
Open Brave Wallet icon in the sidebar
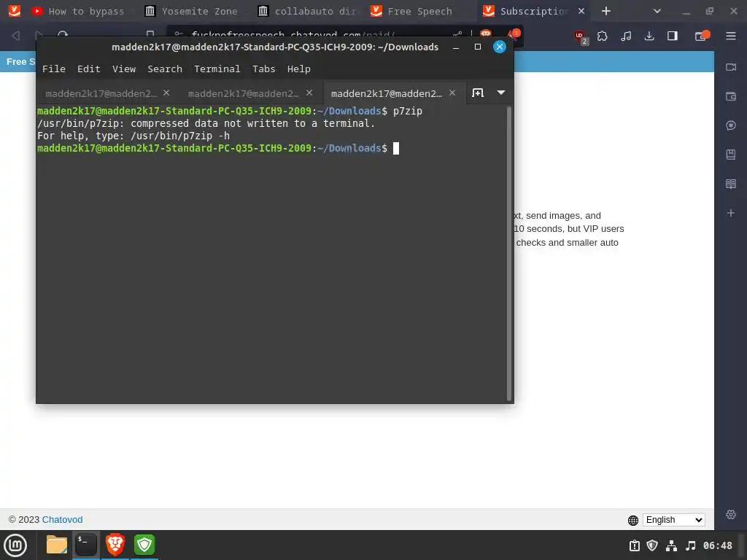[731, 96]
